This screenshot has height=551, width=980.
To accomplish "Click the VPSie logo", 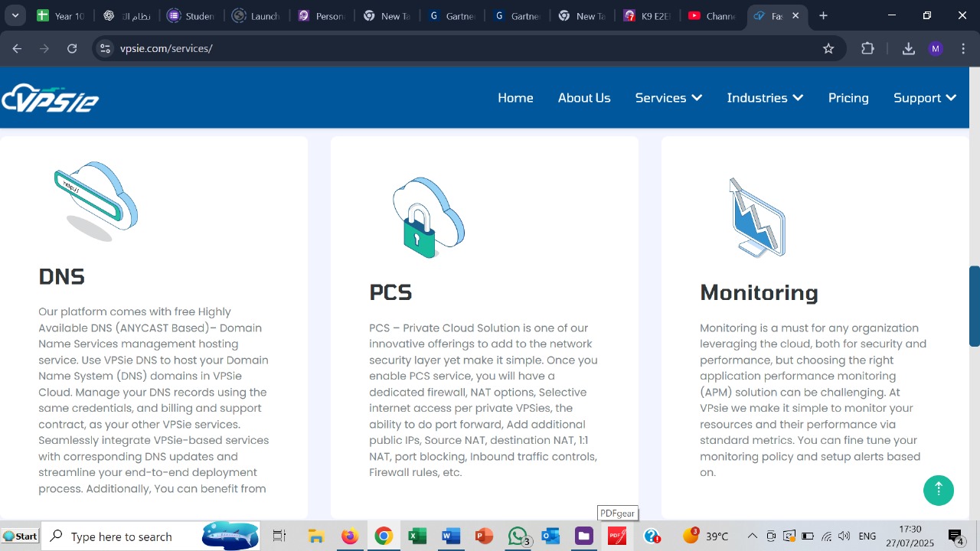I will (x=49, y=96).
